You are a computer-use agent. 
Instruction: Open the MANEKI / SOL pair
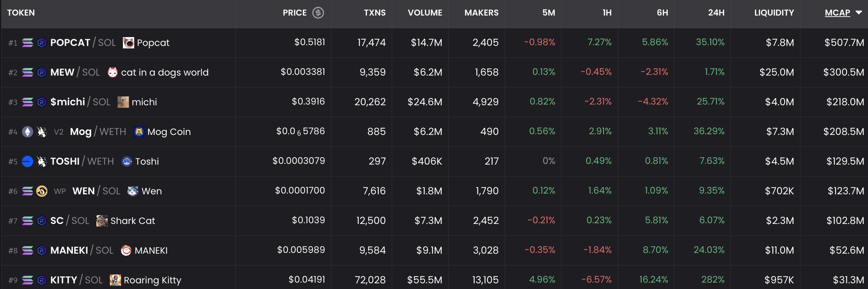pos(82,250)
